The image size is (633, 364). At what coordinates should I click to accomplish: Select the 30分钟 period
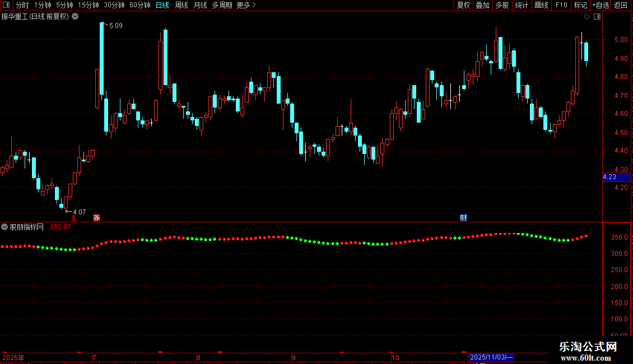tap(114, 5)
